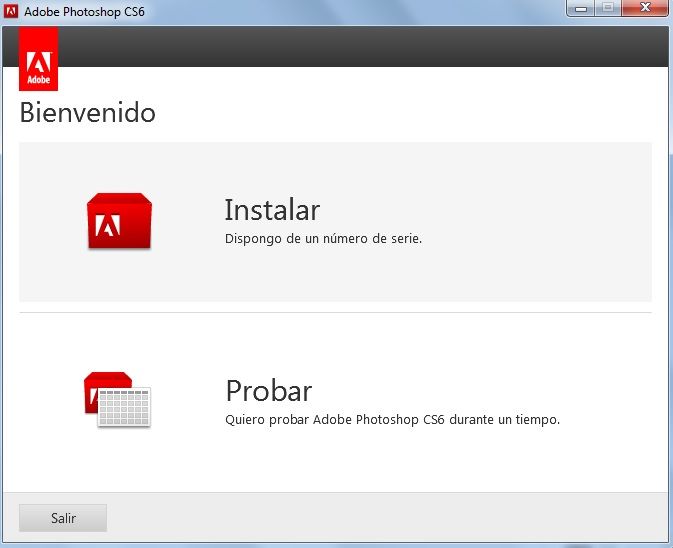Click the small Adobe icon in title bar
The height and width of the screenshot is (548, 673).
pyautogui.click(x=11, y=11)
